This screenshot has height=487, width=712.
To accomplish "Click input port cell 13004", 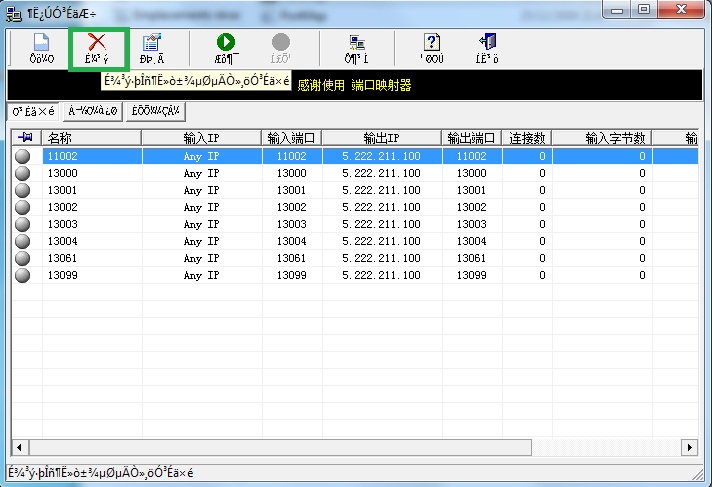I will click(x=292, y=241).
